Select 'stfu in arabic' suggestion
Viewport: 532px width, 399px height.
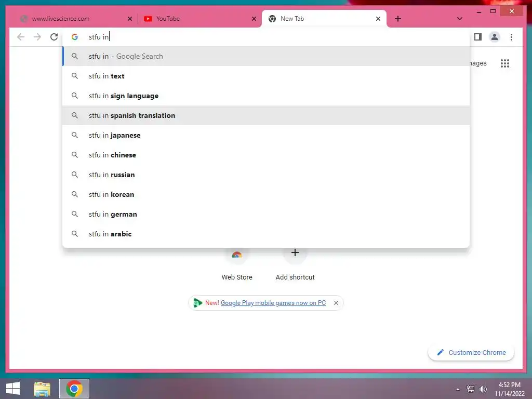[266, 234]
